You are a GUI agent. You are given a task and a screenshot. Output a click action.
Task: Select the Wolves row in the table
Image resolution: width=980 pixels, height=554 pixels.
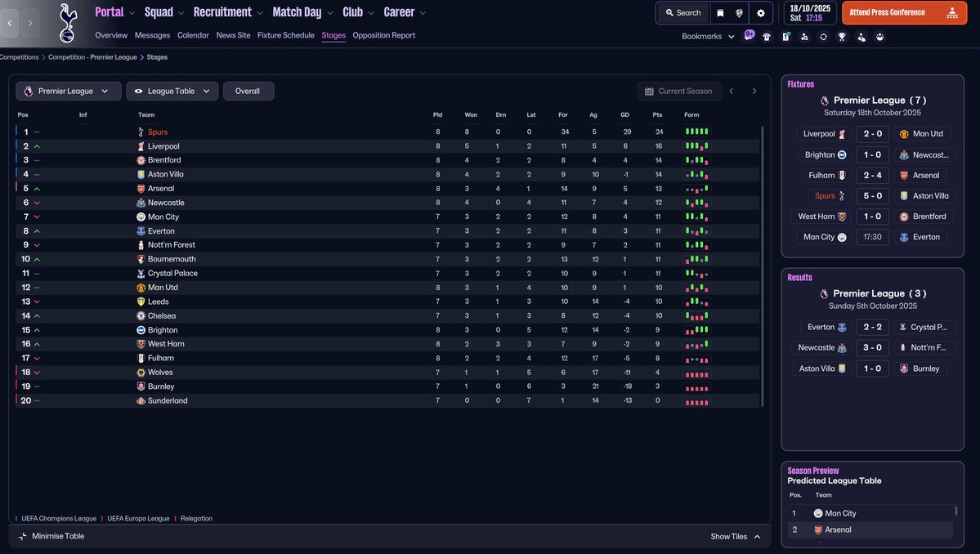tap(387, 373)
